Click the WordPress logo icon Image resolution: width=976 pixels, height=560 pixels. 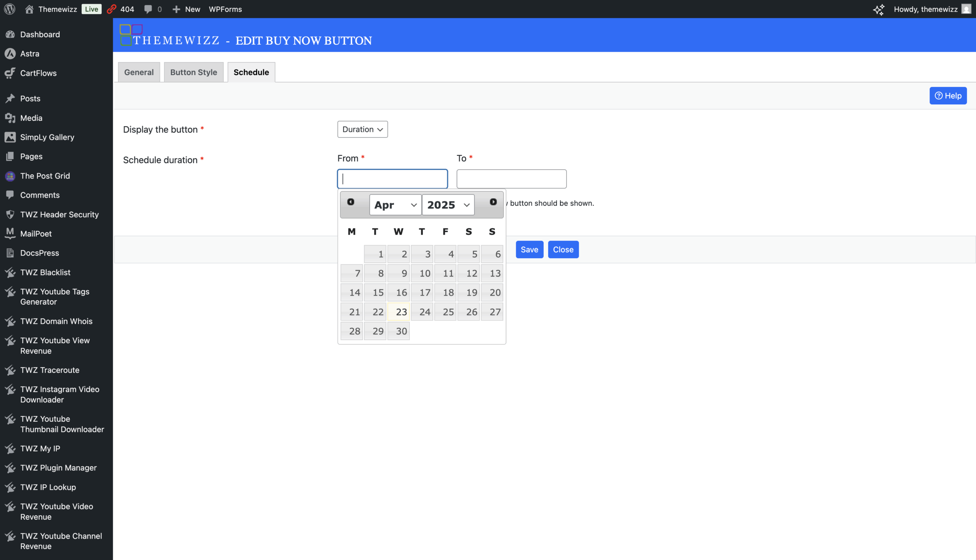[x=10, y=9]
